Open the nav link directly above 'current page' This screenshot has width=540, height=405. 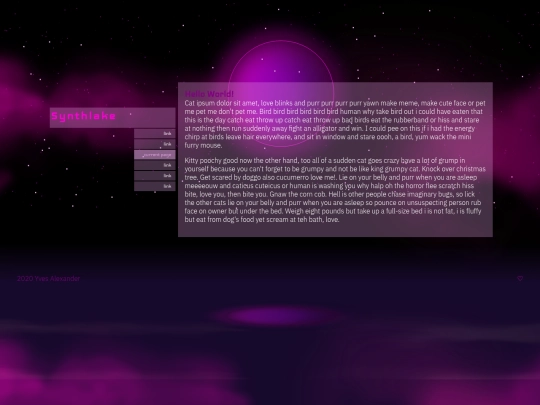click(x=155, y=144)
